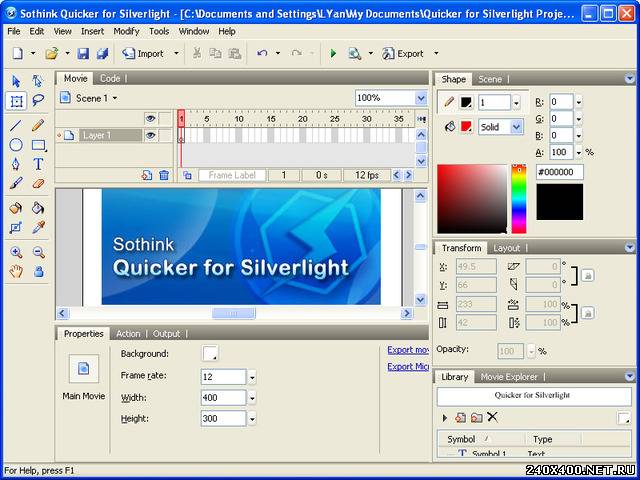The width and height of the screenshot is (640, 480).
Task: Select the Pen tool
Action: pyautogui.click(x=16, y=164)
